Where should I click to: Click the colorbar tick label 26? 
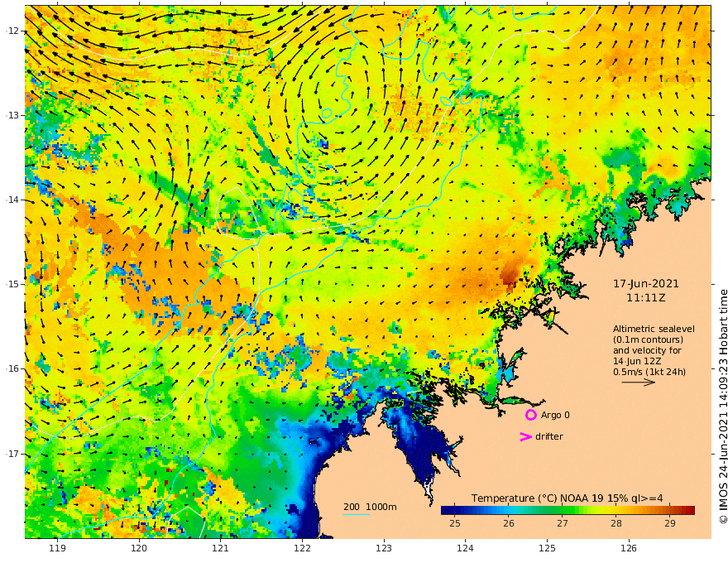coord(509,523)
